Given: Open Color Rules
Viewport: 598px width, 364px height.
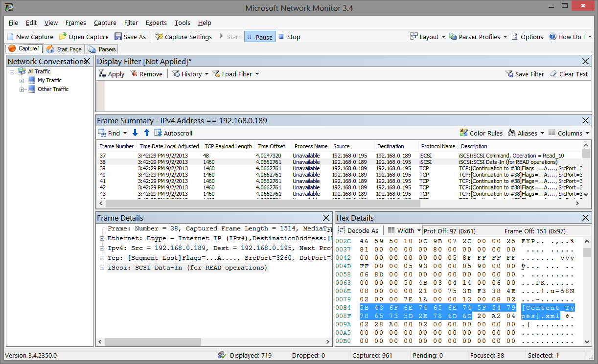Looking at the screenshot, I should click(x=481, y=133).
